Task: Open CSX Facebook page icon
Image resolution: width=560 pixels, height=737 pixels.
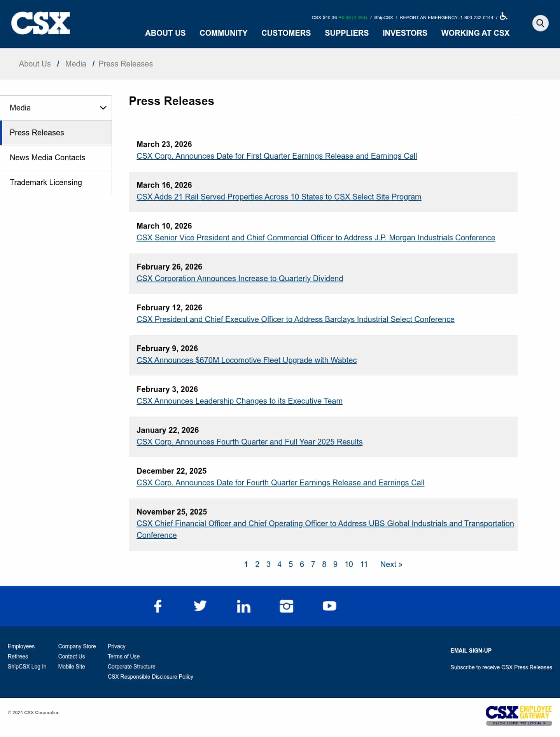Action: pyautogui.click(x=158, y=606)
